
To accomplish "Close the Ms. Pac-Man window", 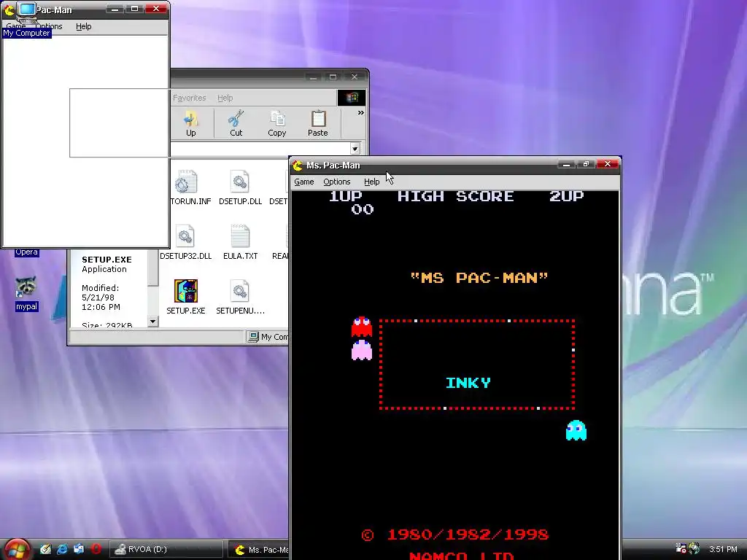I will tap(608, 164).
